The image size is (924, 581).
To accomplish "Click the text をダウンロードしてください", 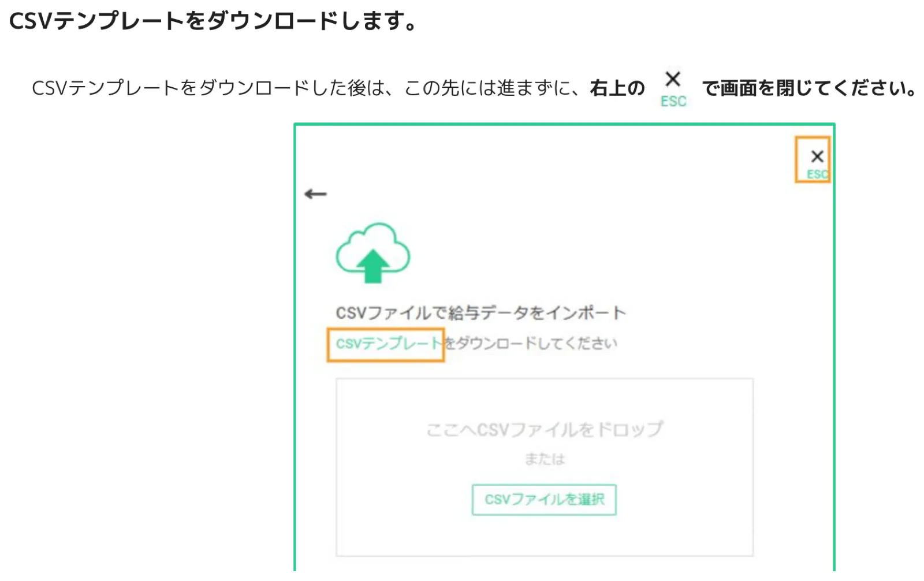I will pyautogui.click(x=530, y=344).
